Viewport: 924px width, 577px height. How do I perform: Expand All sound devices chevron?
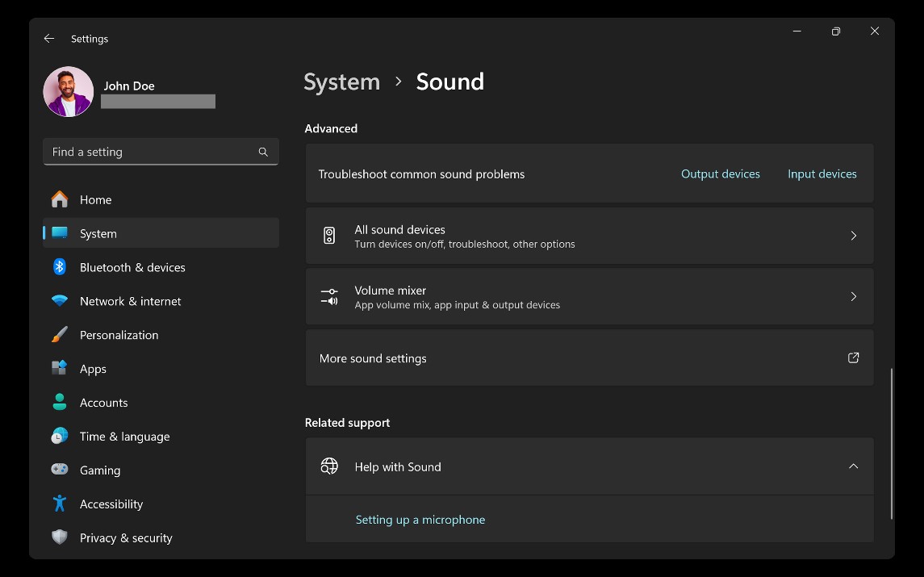tap(853, 236)
